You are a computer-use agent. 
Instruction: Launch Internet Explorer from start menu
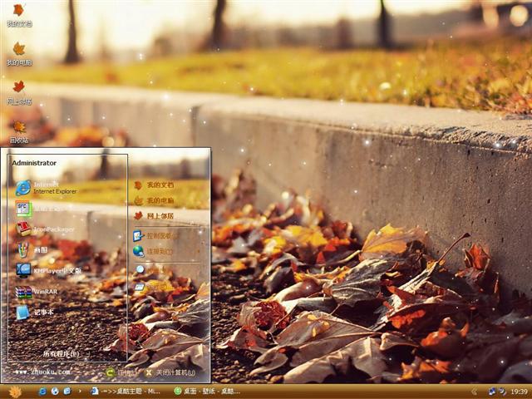tap(46, 188)
